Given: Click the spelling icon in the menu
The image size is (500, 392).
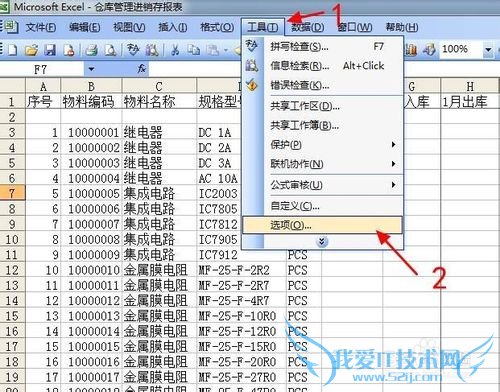Looking at the screenshot, I should click(252, 46).
